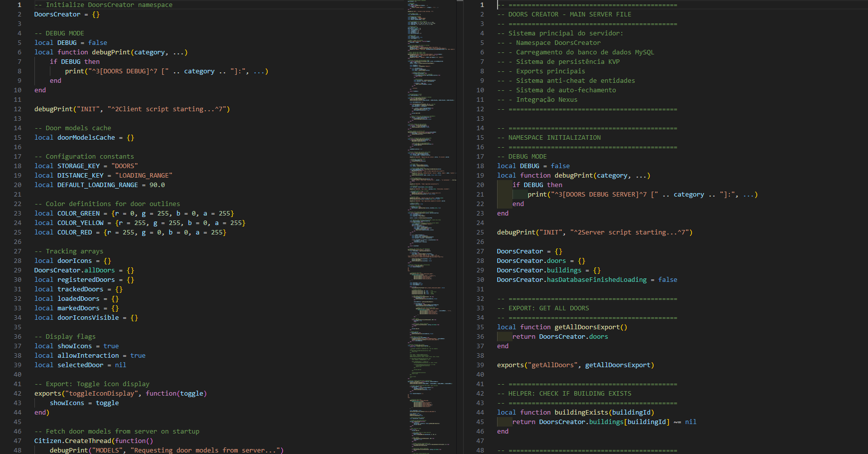Click the 'Client script starting' debugPrint line
This screenshot has height=454, width=868.
pyautogui.click(x=132, y=109)
